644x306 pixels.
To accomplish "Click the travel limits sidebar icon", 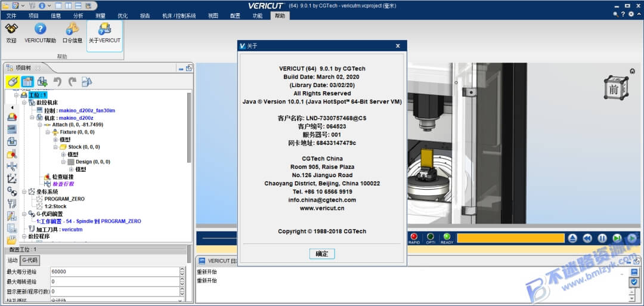I will pos(12,166).
